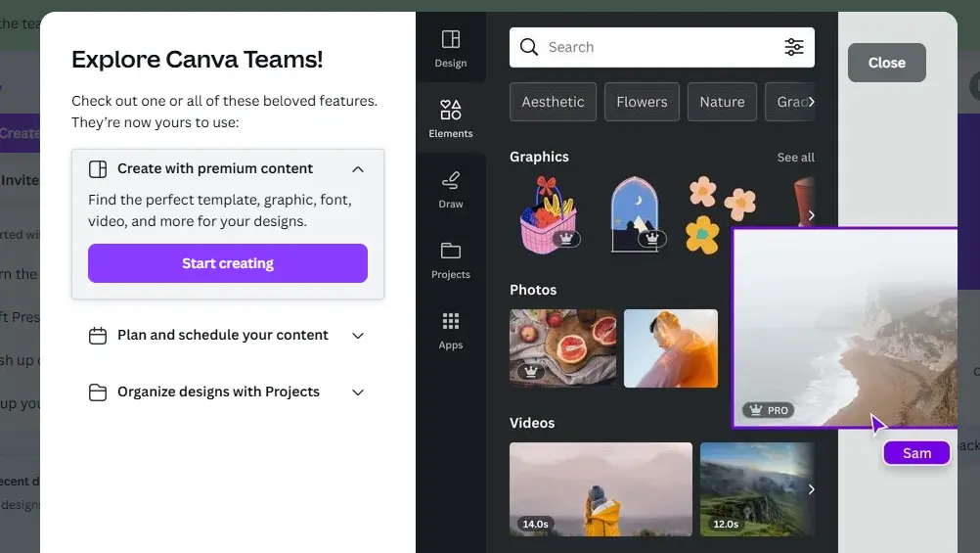Open the Projects sidebar panel

[x=451, y=260]
